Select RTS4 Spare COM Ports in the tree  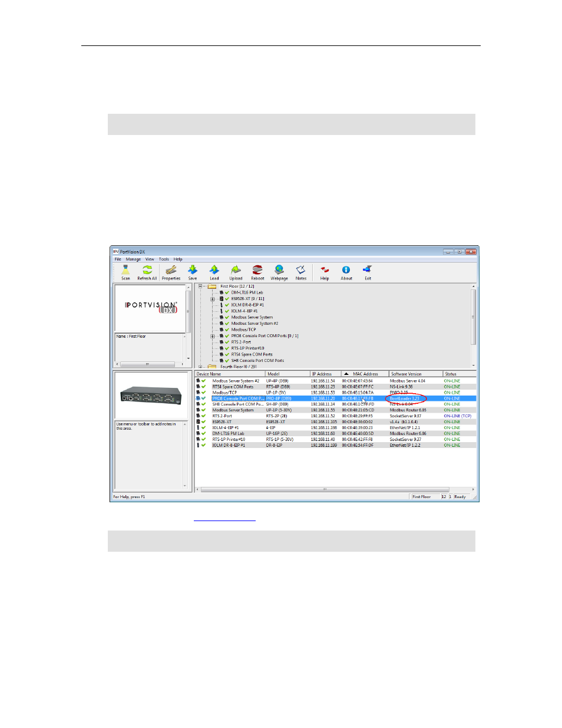(252, 354)
